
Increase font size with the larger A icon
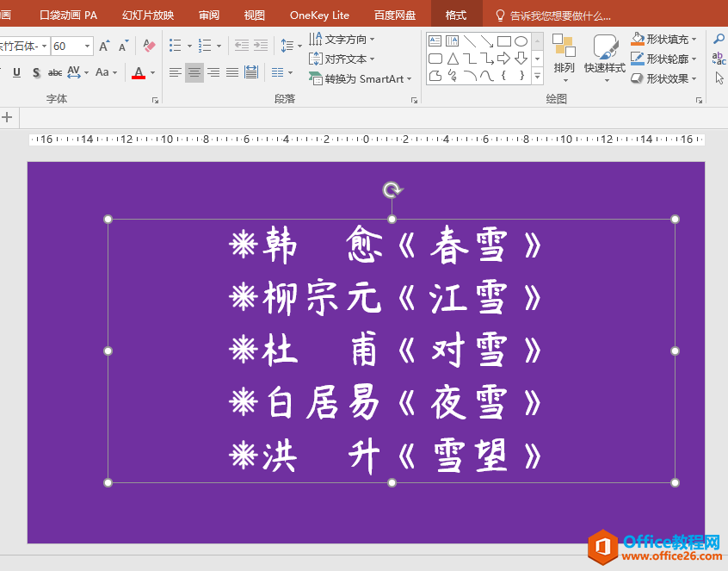pyautogui.click(x=104, y=46)
